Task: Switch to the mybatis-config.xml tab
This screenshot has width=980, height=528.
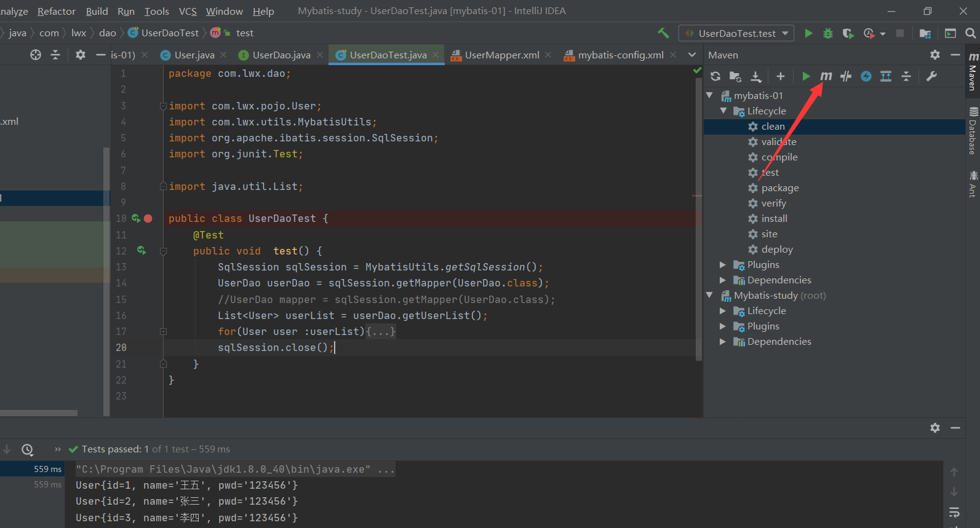Action: pyautogui.click(x=620, y=55)
